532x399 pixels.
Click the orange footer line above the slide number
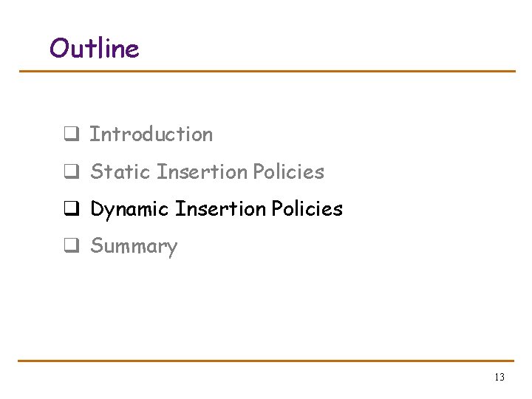click(266, 361)
